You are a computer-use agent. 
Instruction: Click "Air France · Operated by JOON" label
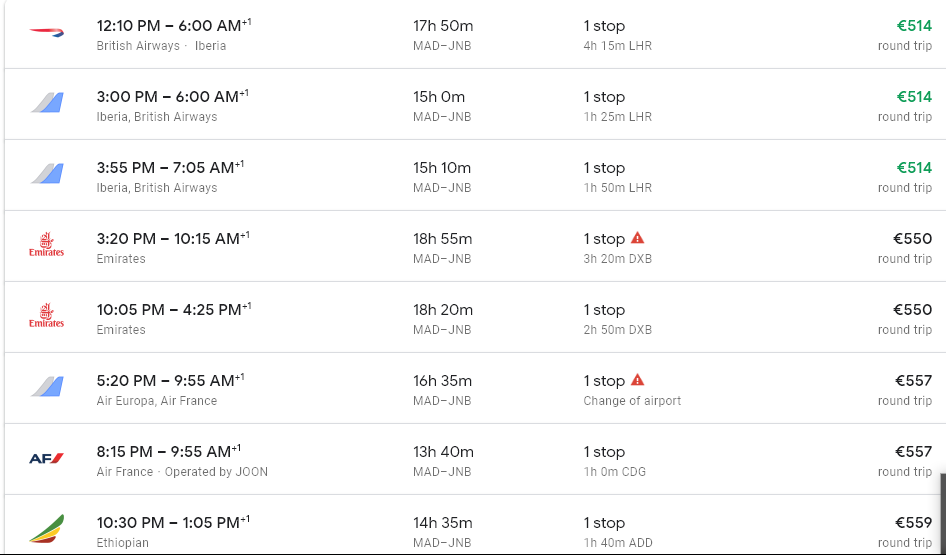[x=182, y=472]
